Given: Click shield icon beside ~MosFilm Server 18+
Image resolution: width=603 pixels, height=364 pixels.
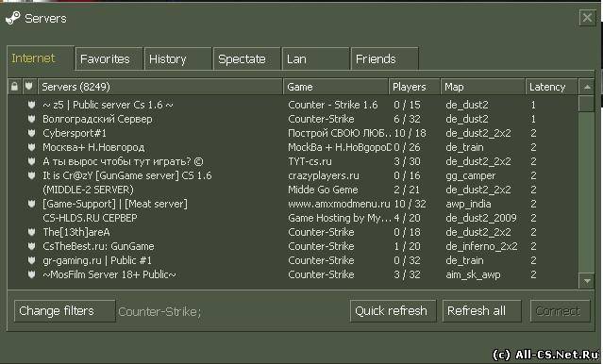Looking at the screenshot, I should coord(31,274).
